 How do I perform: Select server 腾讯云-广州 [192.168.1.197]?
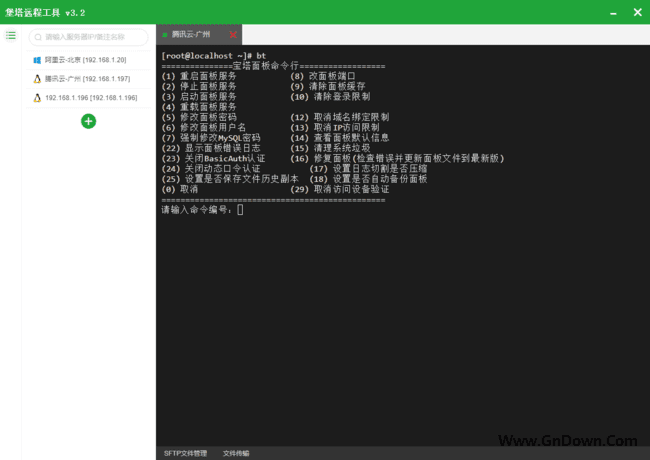tap(89, 79)
